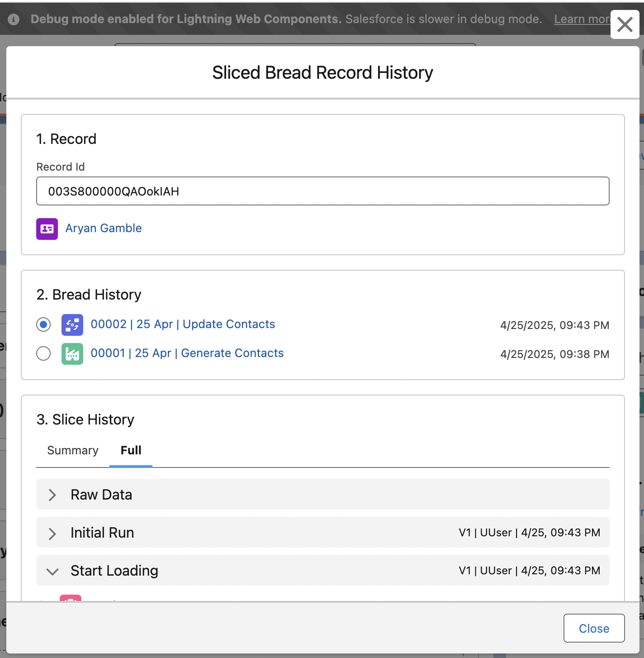Click the blue Update Contacts flow icon
Screen dimensions: 644x658
tap(72, 324)
